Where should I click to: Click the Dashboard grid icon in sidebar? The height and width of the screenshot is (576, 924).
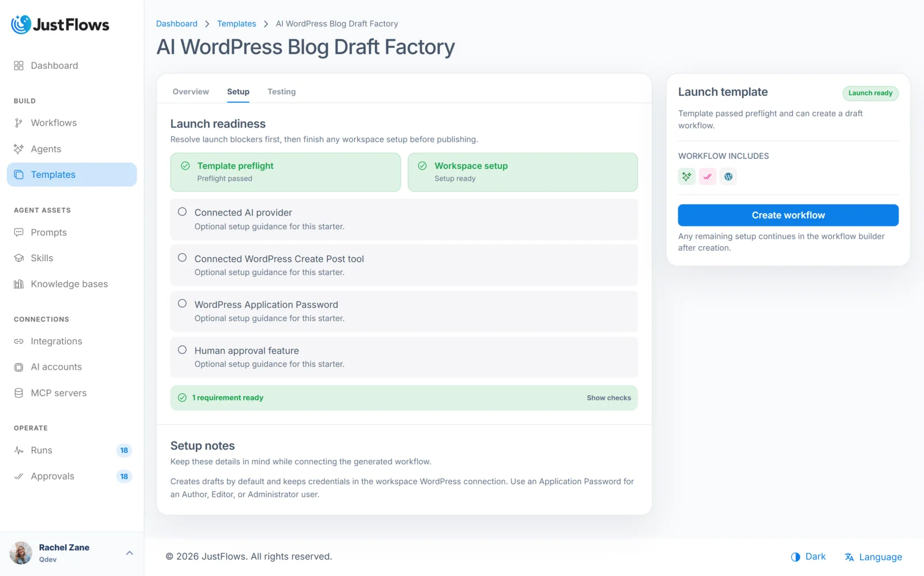coord(18,66)
